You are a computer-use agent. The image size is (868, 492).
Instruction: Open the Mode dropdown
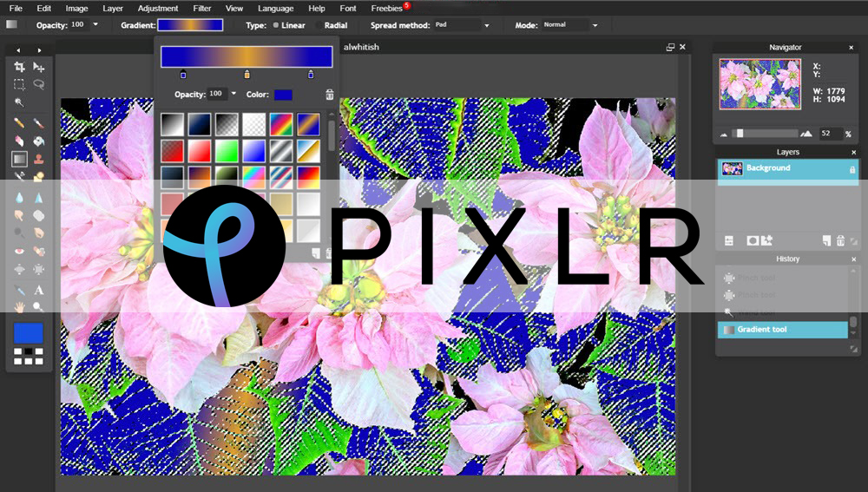pos(595,25)
